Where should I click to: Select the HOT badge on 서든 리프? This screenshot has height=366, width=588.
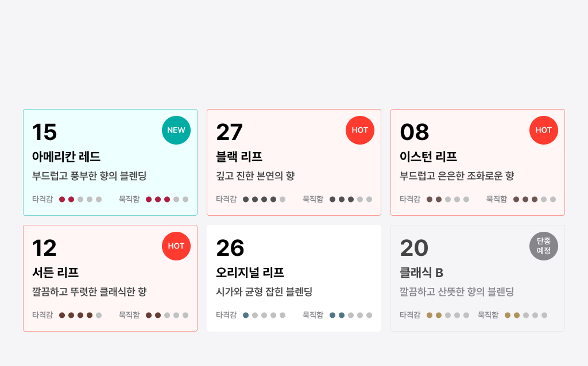coord(176,246)
